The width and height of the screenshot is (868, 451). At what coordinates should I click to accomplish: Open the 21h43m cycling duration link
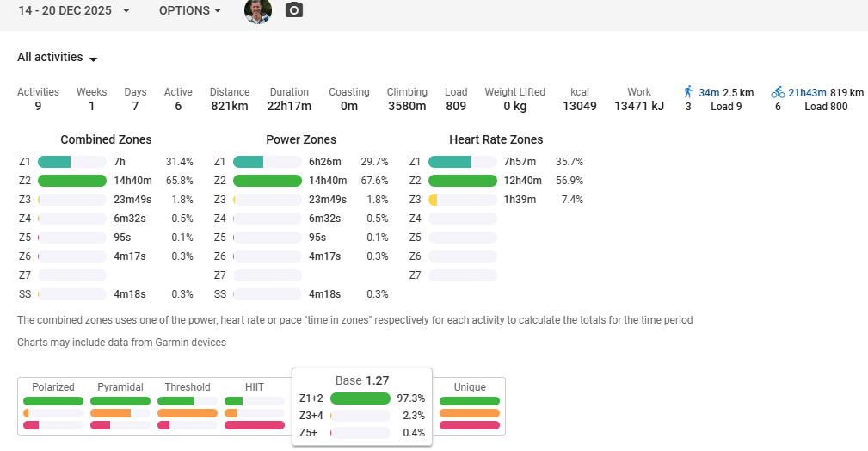pyautogui.click(x=807, y=92)
